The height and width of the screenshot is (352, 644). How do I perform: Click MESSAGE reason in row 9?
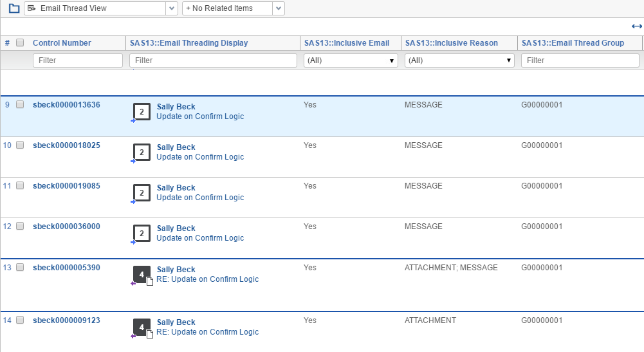423,105
